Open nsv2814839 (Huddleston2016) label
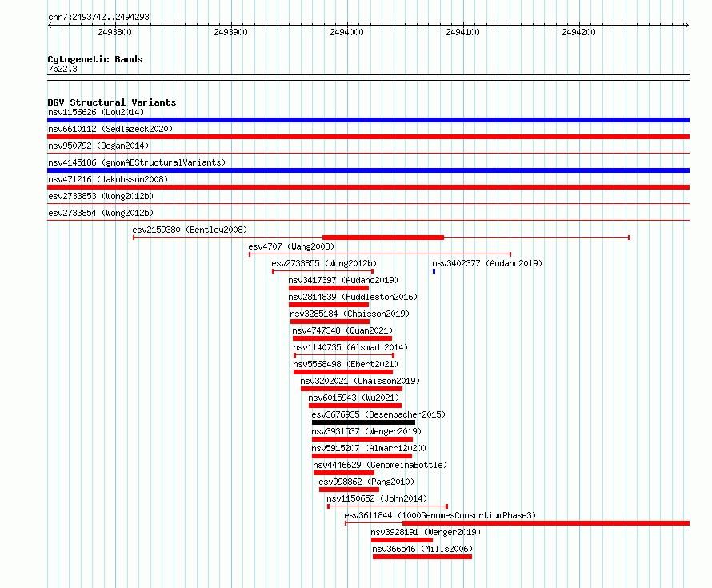This screenshot has width=712, height=588. click(353, 297)
